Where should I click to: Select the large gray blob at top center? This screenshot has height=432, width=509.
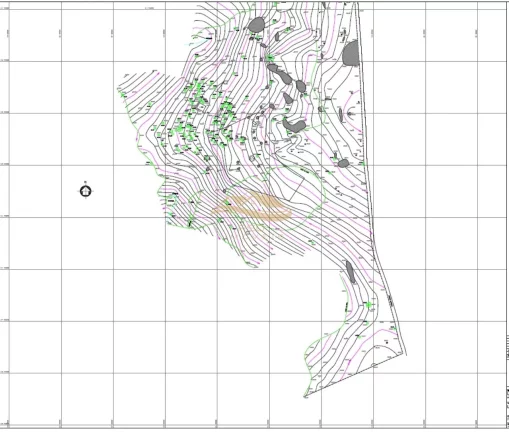pyautogui.click(x=256, y=25)
